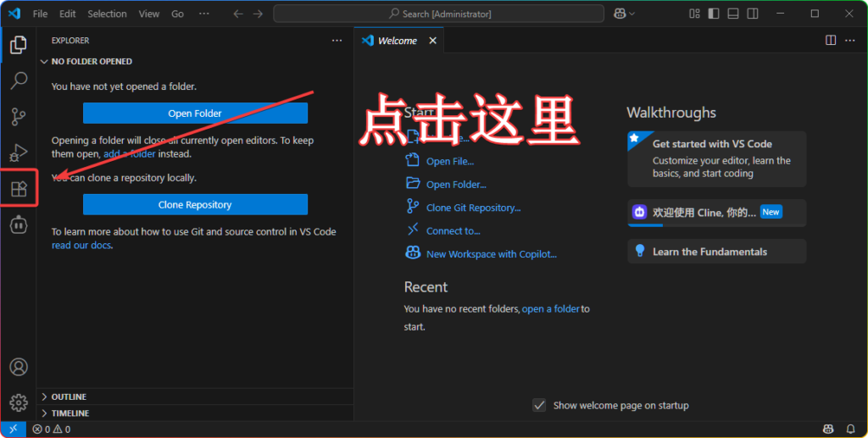This screenshot has height=438, width=868.
Task: Open notifications bell in status bar
Action: point(851,430)
